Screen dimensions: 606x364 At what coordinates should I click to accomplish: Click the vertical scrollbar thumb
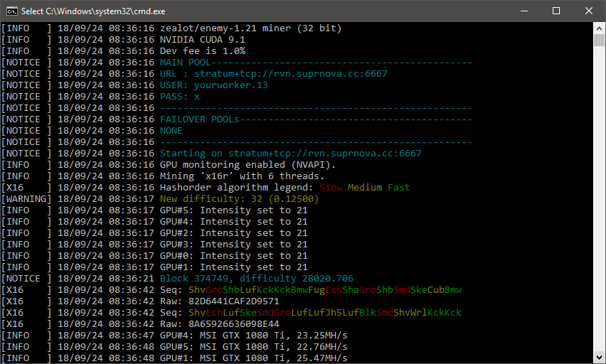click(600, 40)
